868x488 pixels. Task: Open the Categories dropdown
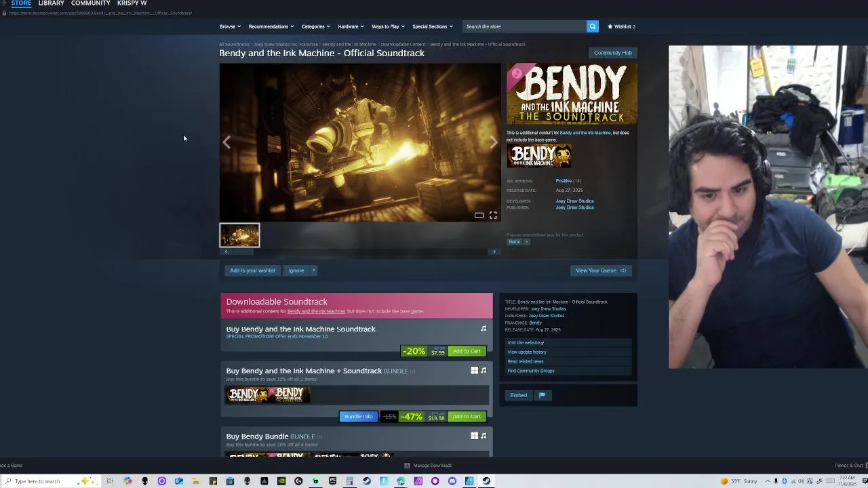click(315, 26)
